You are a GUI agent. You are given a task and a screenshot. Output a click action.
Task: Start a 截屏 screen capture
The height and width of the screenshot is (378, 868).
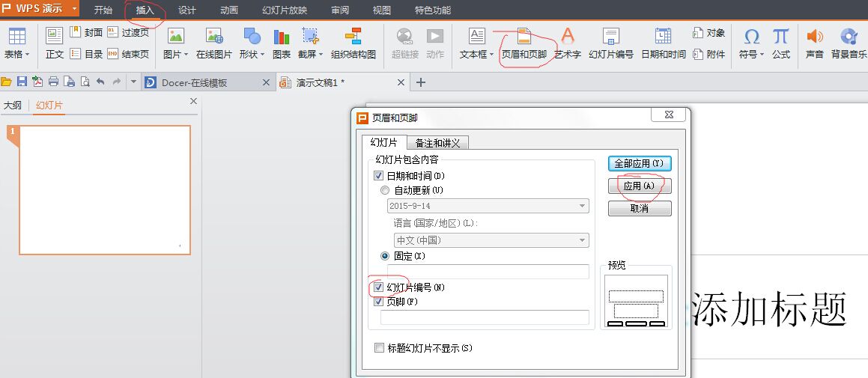(310, 43)
